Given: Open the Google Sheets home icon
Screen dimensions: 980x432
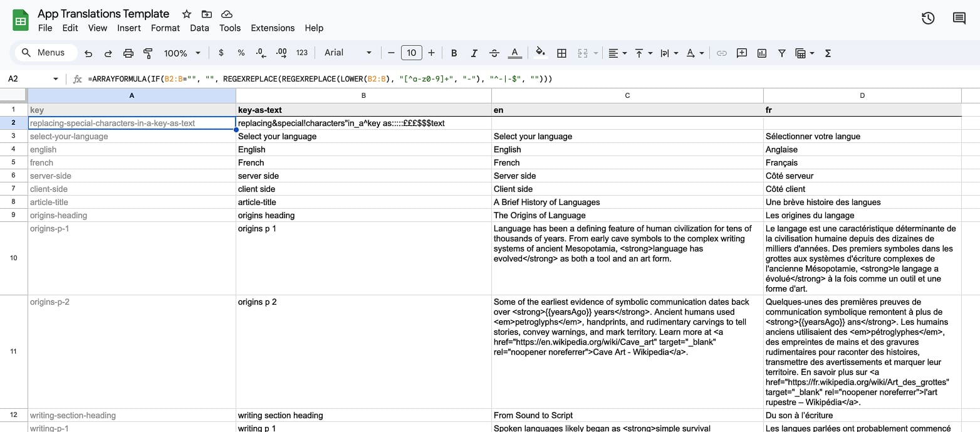Looking at the screenshot, I should 21,21.
